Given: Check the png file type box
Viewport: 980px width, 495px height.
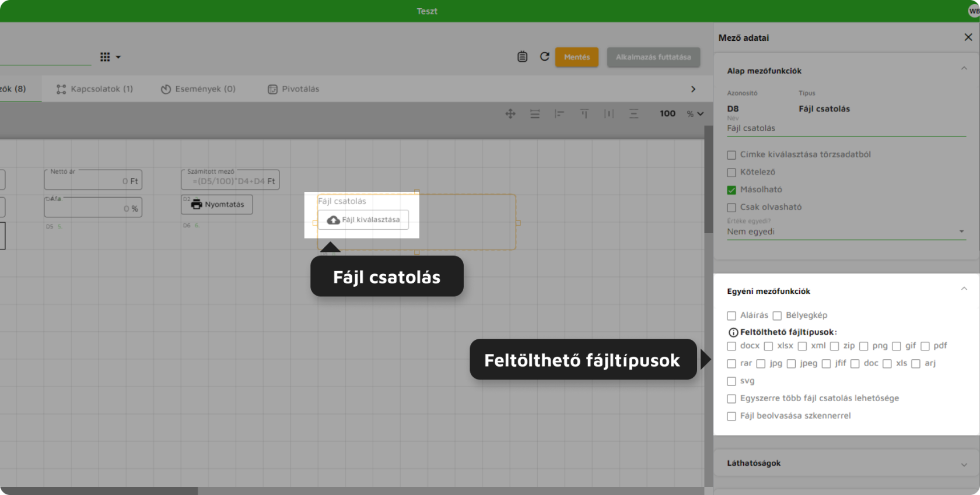Looking at the screenshot, I should point(864,346).
